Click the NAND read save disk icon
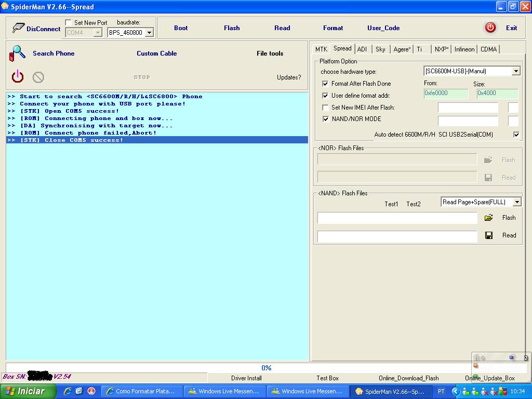 pyautogui.click(x=489, y=235)
